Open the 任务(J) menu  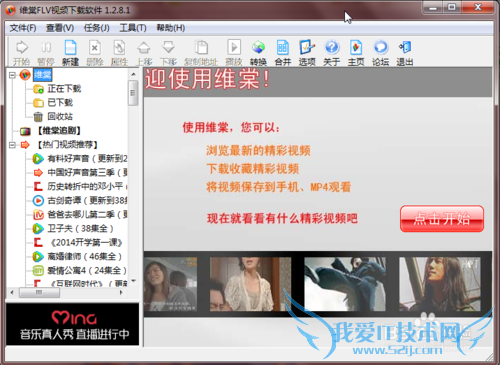click(x=97, y=28)
